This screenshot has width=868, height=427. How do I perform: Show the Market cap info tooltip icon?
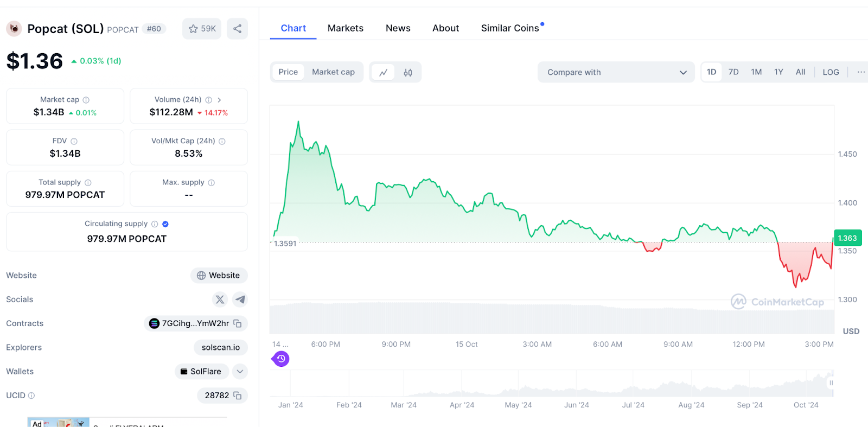pos(86,100)
